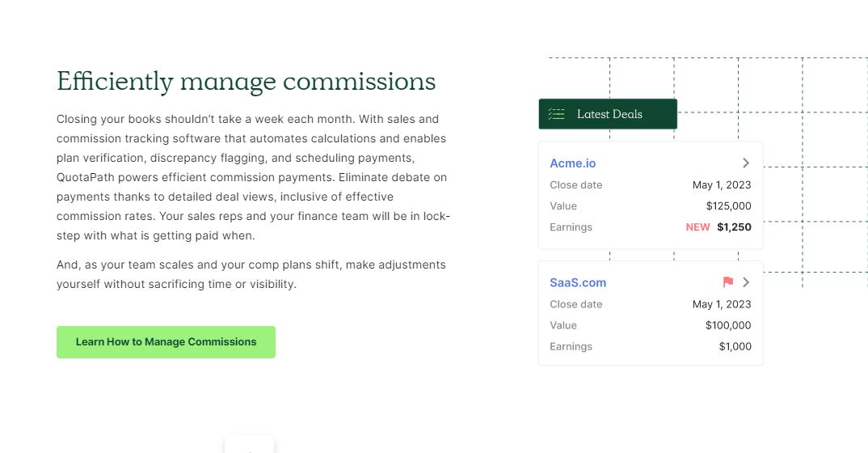This screenshot has height=453, width=868.
Task: Click the $1,000 earnings for SaaS.com
Action: tap(735, 347)
